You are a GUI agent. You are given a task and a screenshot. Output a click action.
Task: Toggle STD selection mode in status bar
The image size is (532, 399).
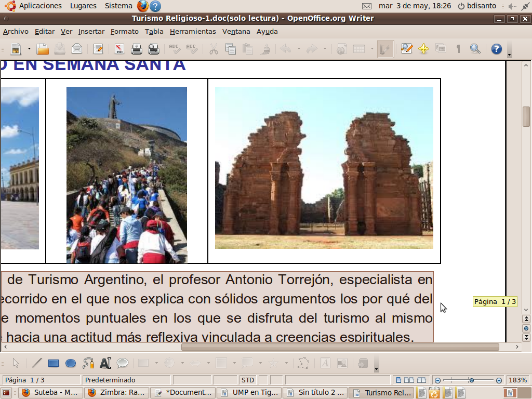pyautogui.click(x=247, y=380)
